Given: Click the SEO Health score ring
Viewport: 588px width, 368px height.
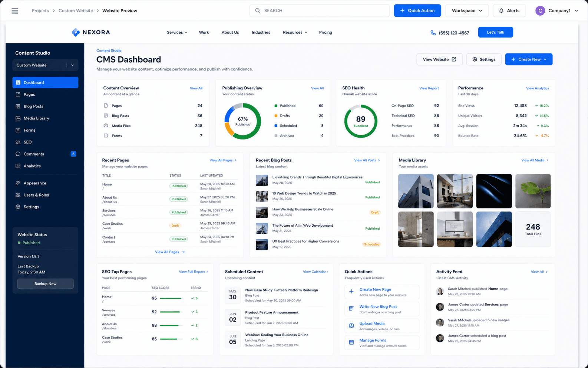Looking at the screenshot, I should click(361, 121).
